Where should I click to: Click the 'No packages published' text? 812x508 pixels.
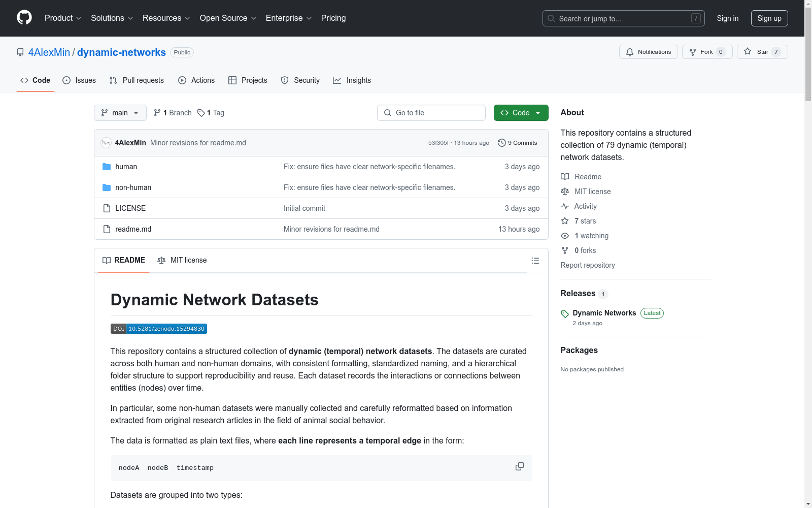(x=592, y=369)
